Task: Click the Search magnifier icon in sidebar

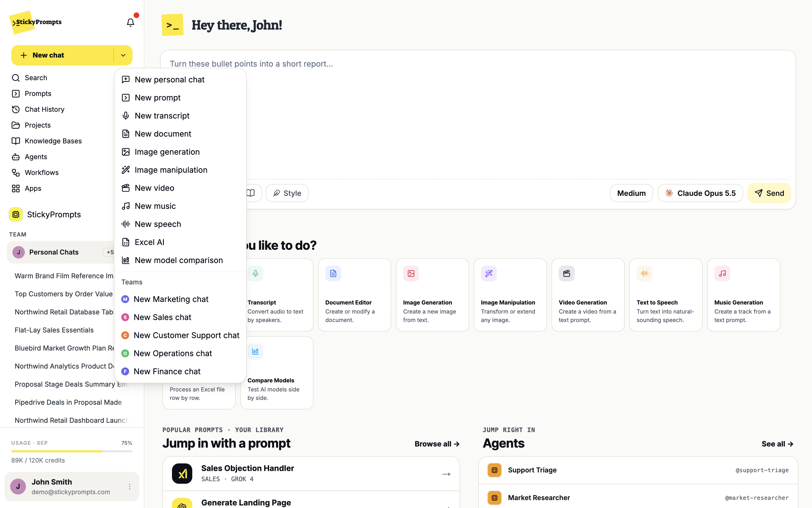Action: (x=16, y=78)
